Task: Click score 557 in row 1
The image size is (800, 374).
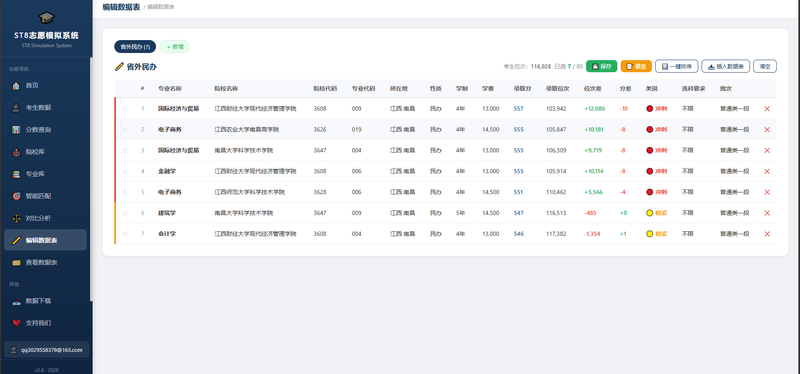Action: tap(519, 109)
